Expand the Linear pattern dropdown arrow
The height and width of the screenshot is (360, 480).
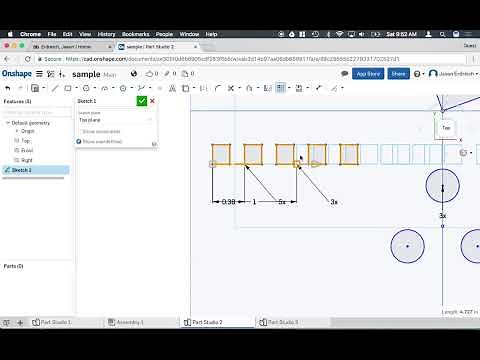click(x=289, y=88)
